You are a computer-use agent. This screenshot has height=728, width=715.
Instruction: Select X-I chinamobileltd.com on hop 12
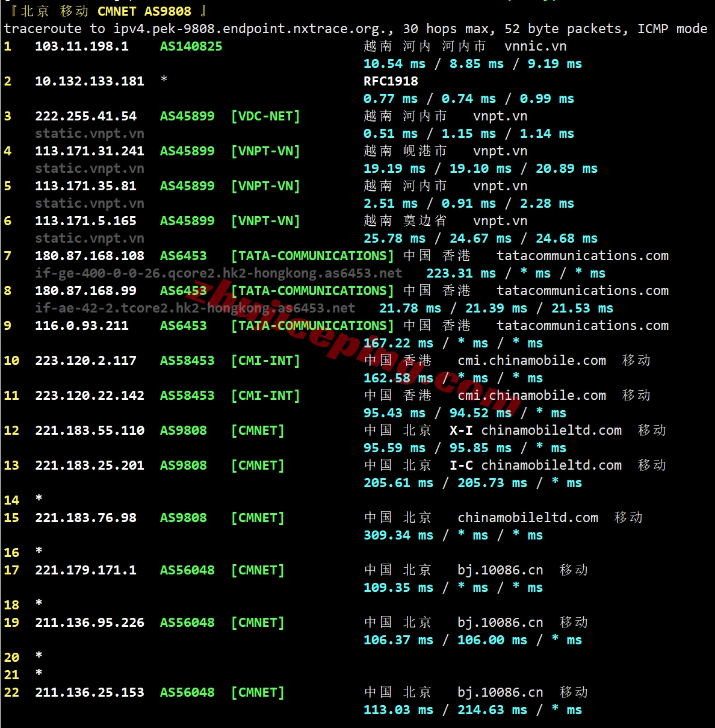point(536,431)
